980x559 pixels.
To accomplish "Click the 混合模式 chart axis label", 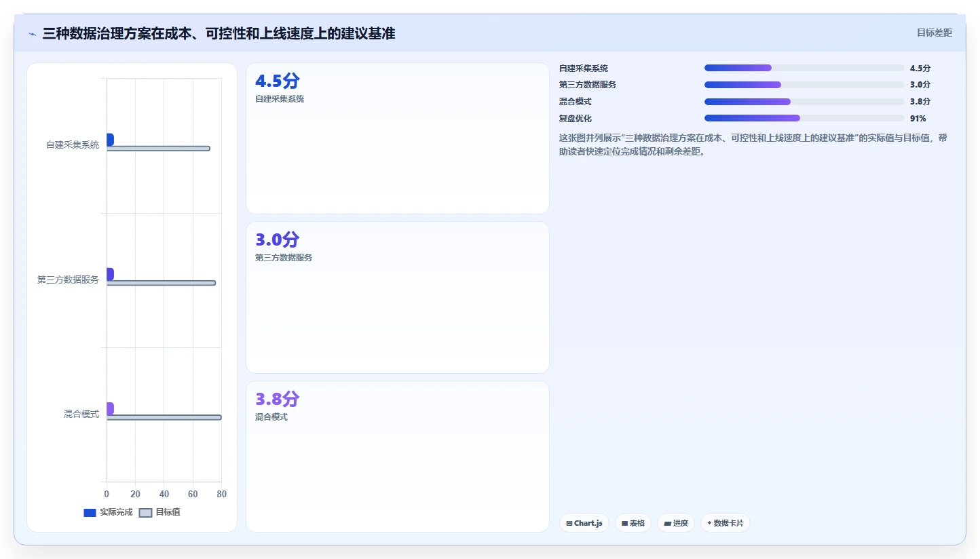I will (x=81, y=414).
